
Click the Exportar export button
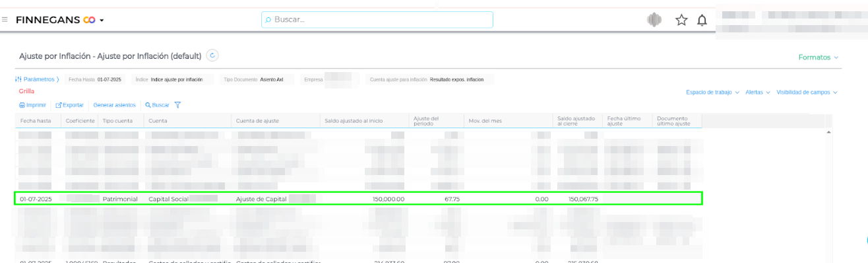pyautogui.click(x=69, y=105)
